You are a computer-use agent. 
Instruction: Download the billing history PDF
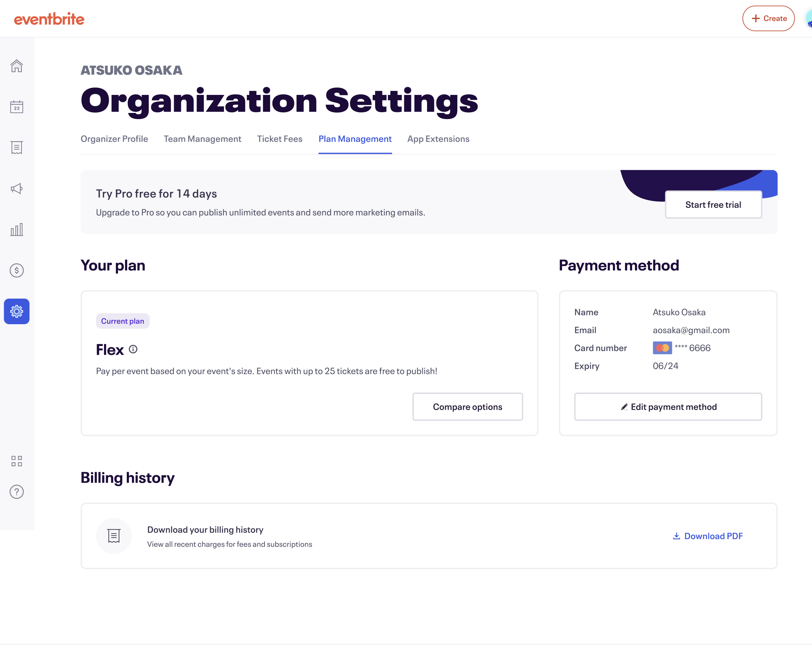pos(707,536)
